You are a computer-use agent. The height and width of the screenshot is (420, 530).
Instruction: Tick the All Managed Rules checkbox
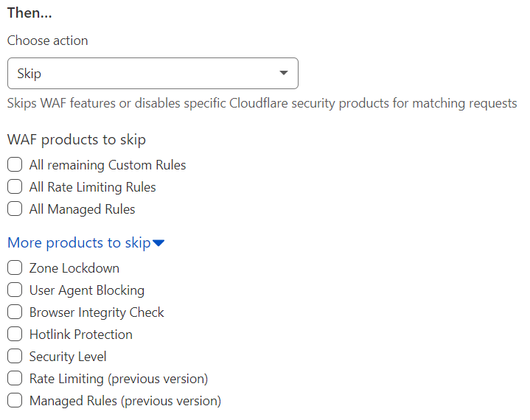[15, 209]
